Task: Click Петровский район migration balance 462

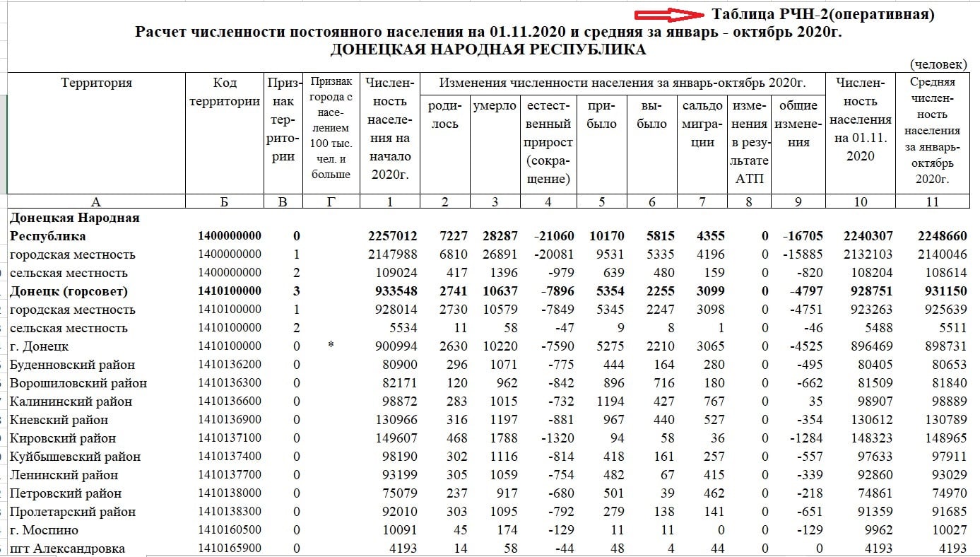Action: click(x=714, y=493)
